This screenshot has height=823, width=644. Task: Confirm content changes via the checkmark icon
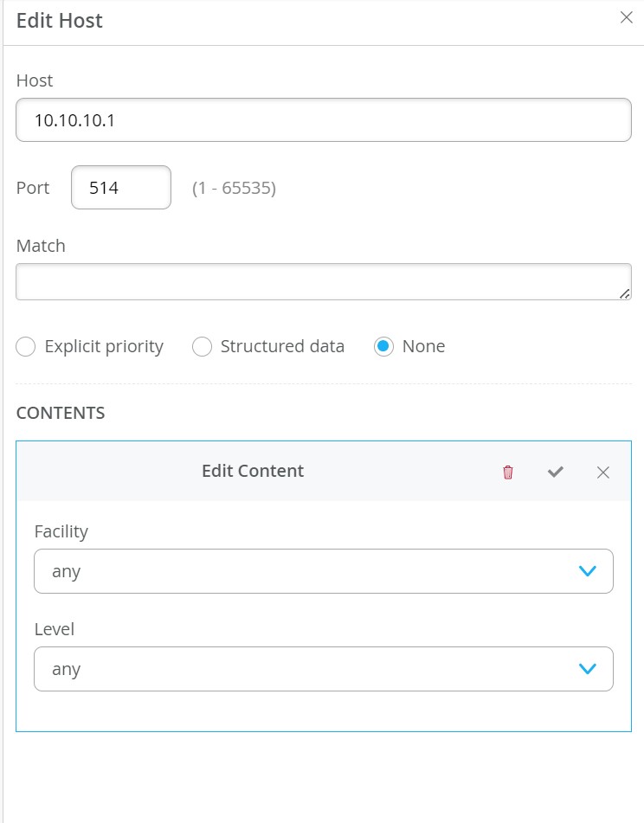(x=556, y=472)
